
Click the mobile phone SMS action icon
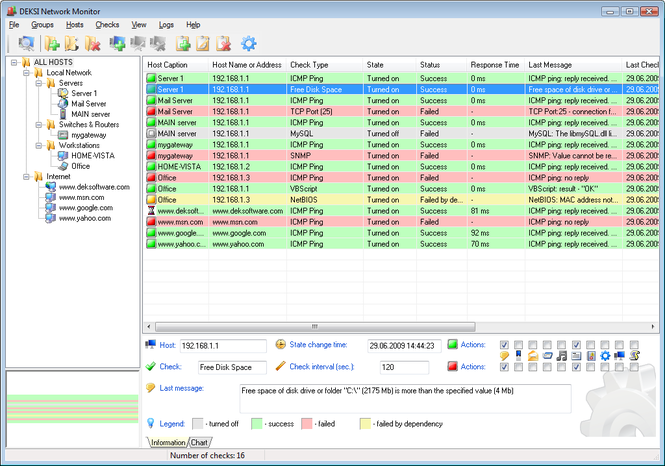click(x=518, y=355)
